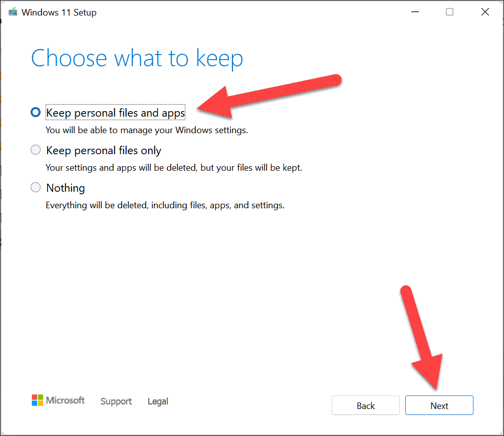Click the Microsoft four-color logo
The height and width of the screenshot is (436, 504).
click(x=37, y=400)
